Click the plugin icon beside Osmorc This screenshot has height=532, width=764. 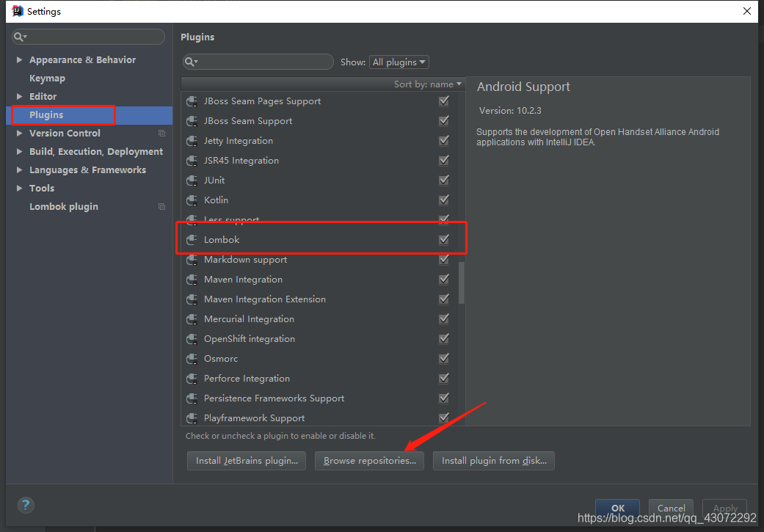[x=192, y=359]
